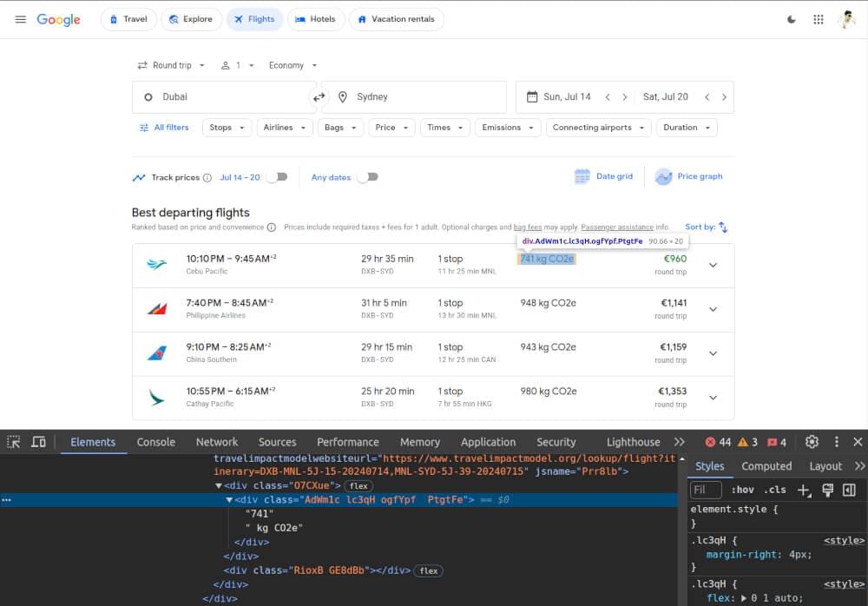Open the Stops filter dropdown
The width and height of the screenshot is (868, 606).
227,127
